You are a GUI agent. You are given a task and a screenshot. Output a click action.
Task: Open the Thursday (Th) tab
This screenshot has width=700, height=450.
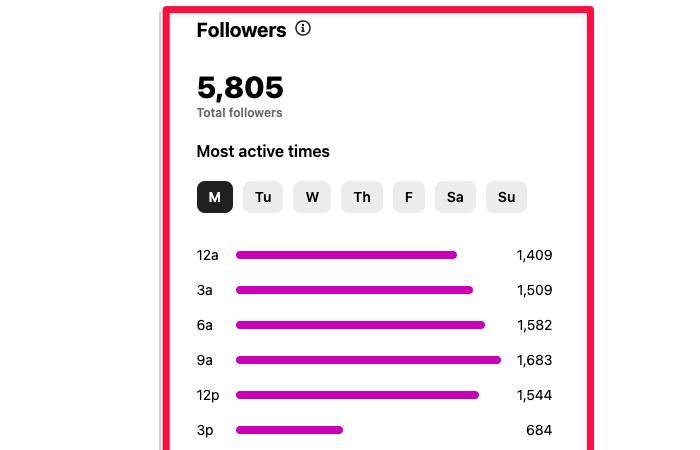point(362,197)
